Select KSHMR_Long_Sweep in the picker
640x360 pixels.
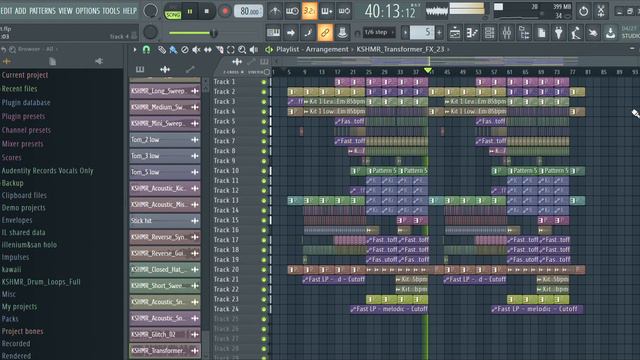coord(165,91)
